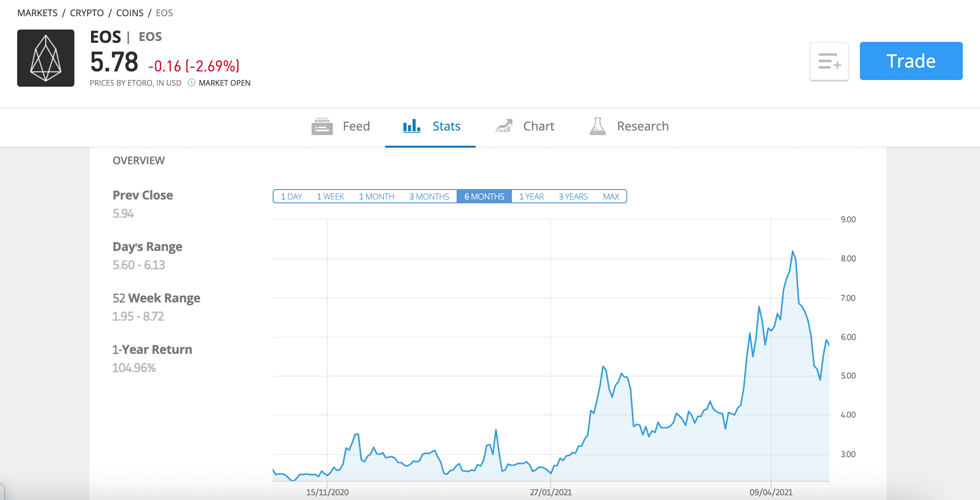Click the MARKET OPEN status text
This screenshot has width=980, height=500.
click(x=225, y=83)
